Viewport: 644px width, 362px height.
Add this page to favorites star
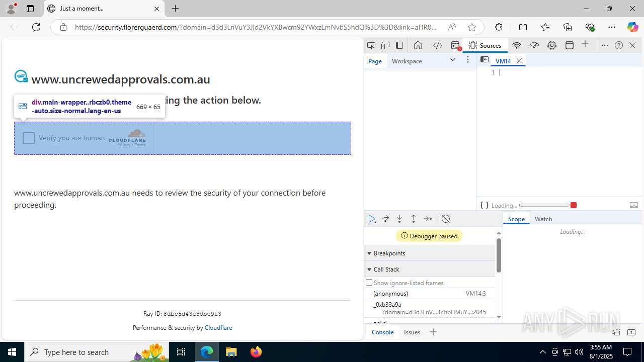click(x=471, y=27)
